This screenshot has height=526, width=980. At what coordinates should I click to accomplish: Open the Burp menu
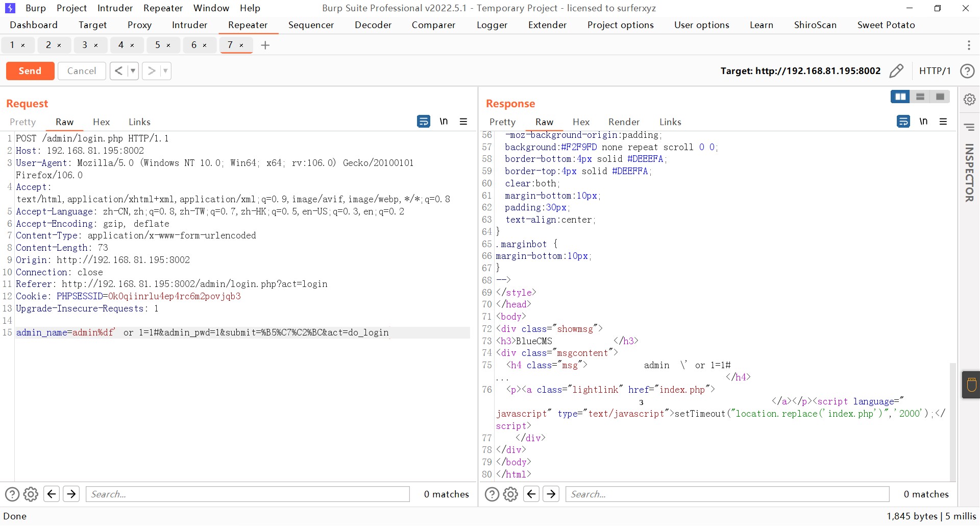point(36,8)
